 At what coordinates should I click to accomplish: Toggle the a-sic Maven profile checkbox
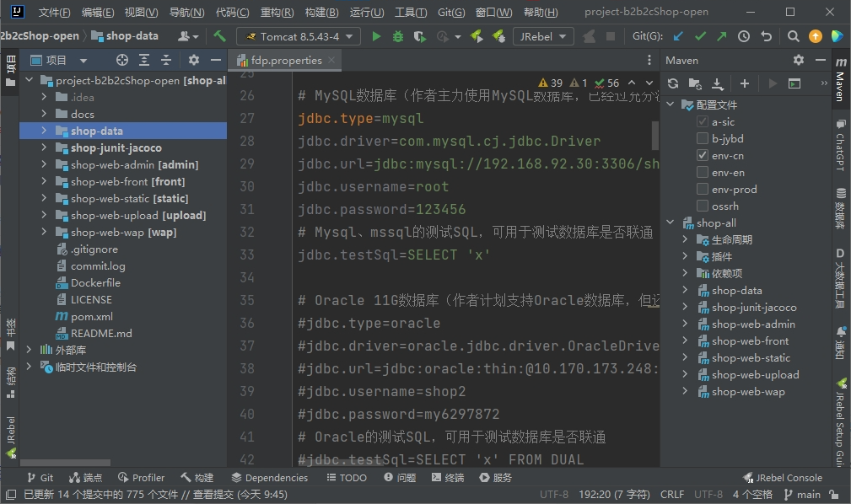703,121
